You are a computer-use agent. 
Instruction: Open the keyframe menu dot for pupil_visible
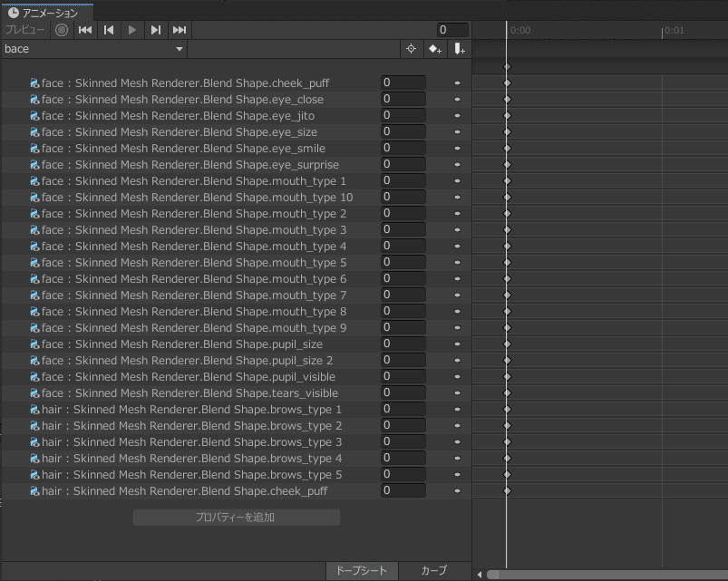(x=457, y=376)
